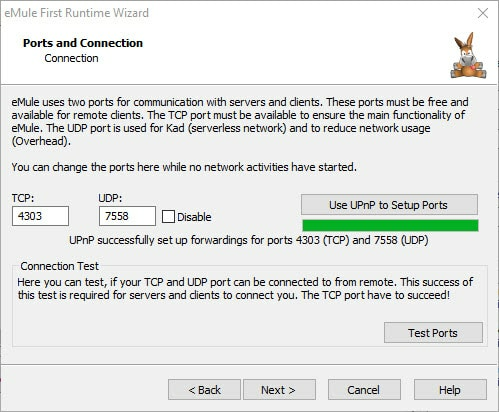499x412 pixels.
Task: Click the Ports and Connection heading
Action: click(83, 43)
